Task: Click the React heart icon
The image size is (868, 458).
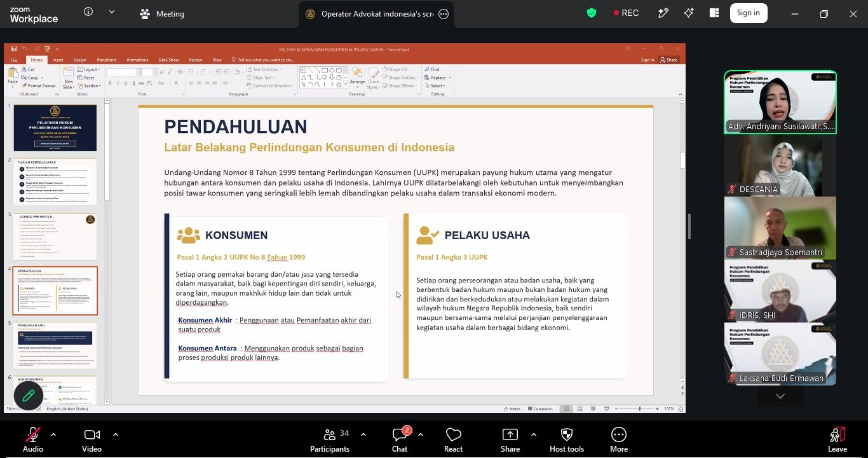Action: [x=453, y=435]
